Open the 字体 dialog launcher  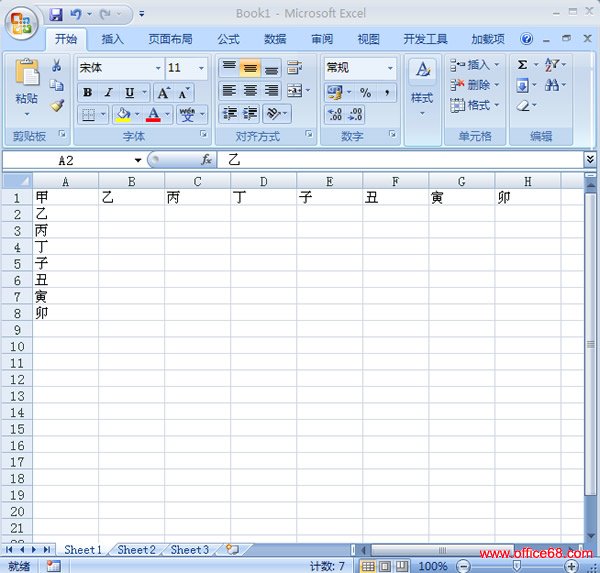204,134
